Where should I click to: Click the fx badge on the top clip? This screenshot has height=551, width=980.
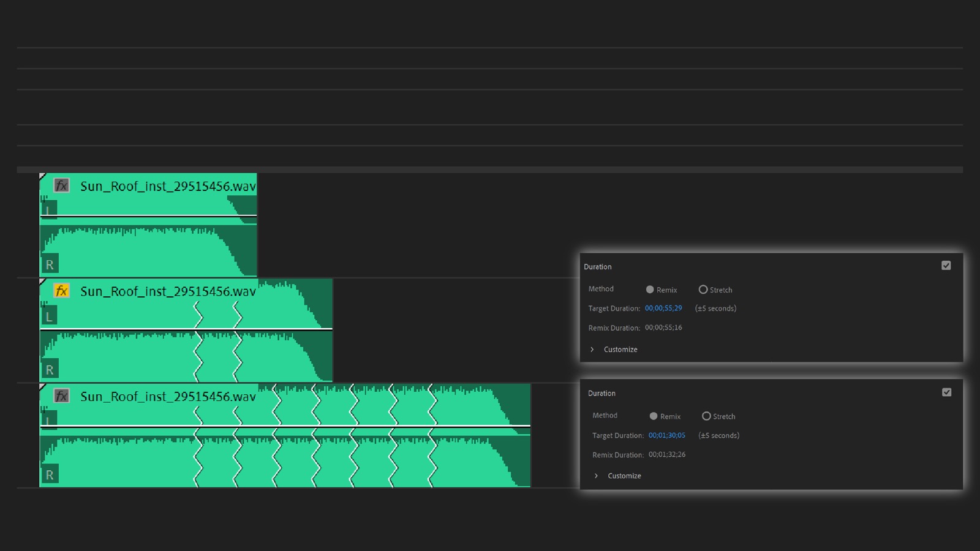61,186
